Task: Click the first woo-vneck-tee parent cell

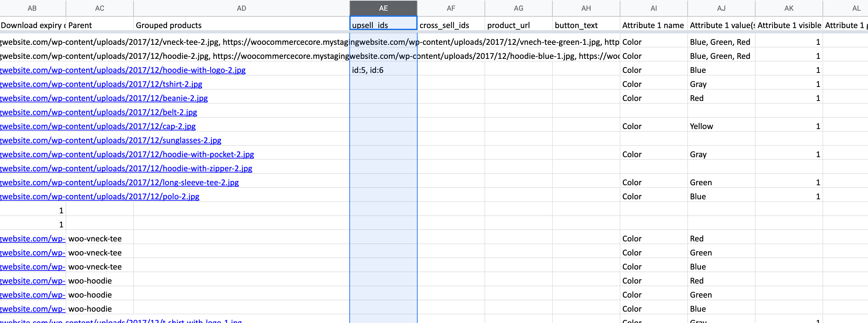Action: point(99,239)
